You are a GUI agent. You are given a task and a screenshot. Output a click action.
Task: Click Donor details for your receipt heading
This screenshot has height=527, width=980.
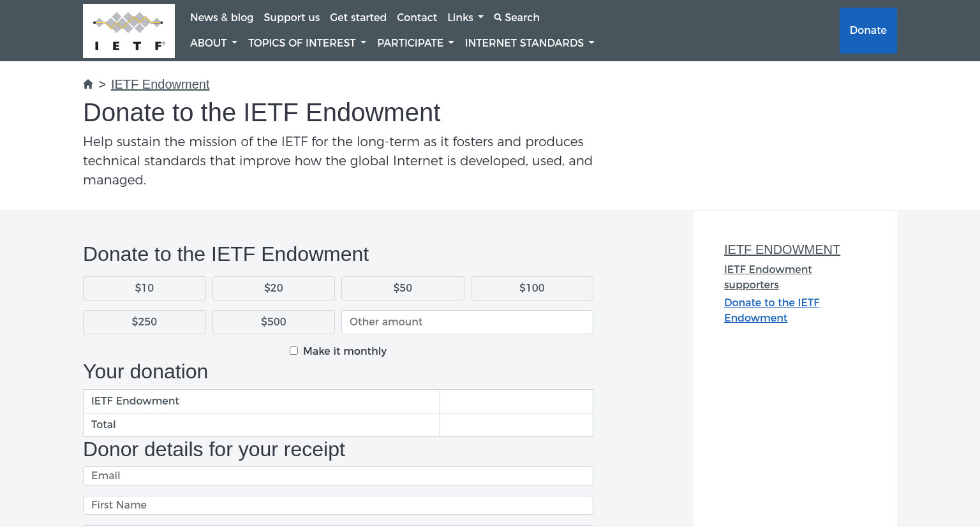point(214,449)
